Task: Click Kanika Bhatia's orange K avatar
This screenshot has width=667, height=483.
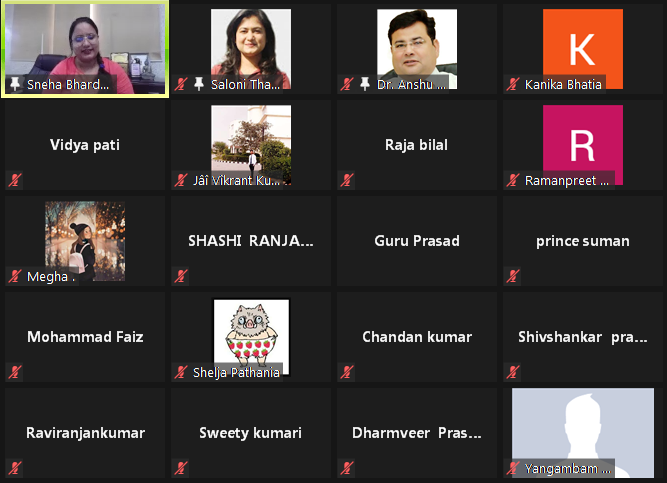Action: pyautogui.click(x=583, y=49)
